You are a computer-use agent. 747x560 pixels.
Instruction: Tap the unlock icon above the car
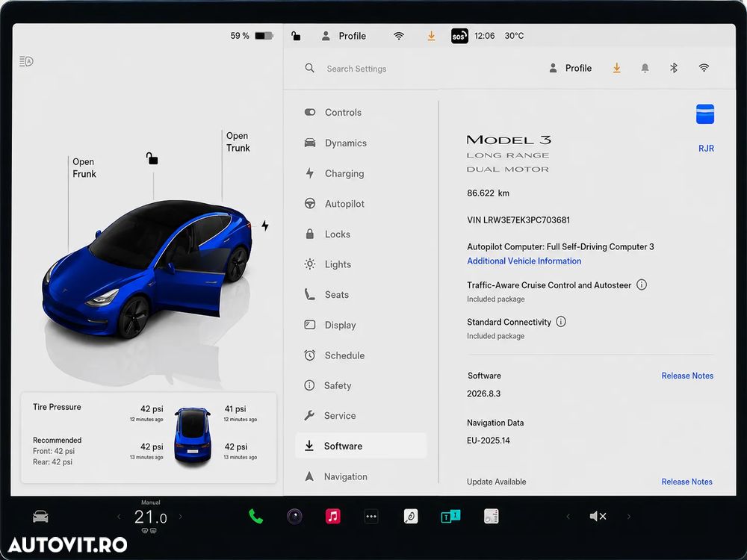coord(152,158)
